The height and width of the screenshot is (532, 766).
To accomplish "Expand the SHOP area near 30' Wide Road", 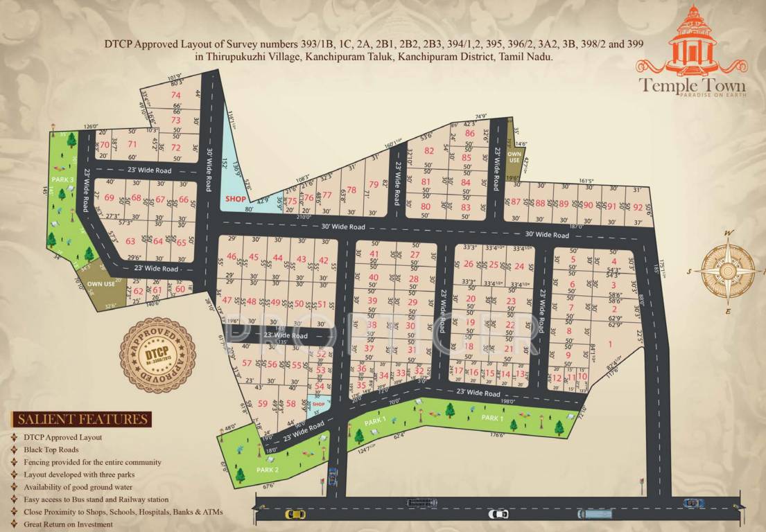I will click(236, 199).
